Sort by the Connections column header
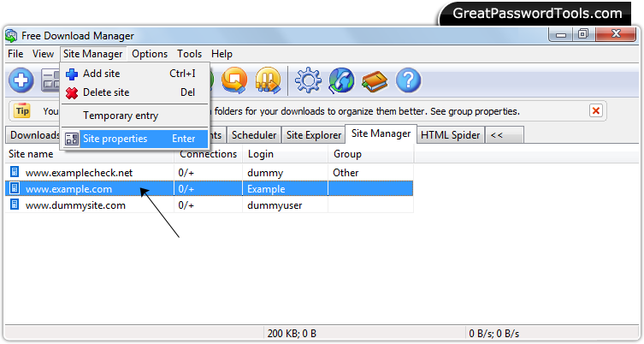The image size is (644, 344). pos(208,154)
